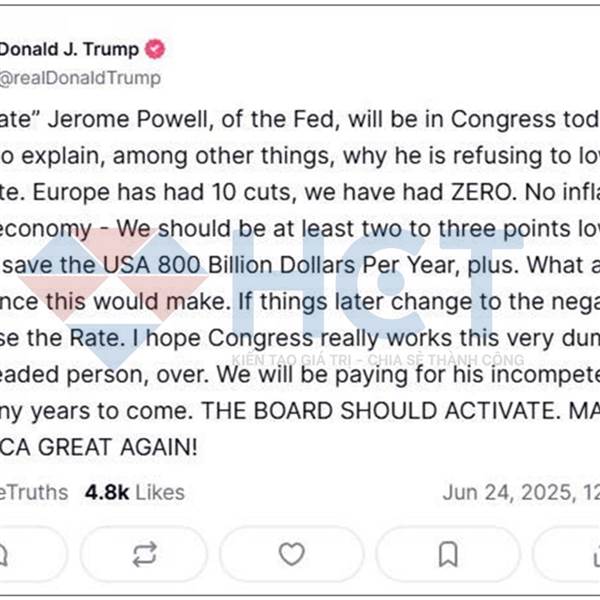Click the partially visible reply bubble icon
The height and width of the screenshot is (600, 600).
tap(3, 554)
